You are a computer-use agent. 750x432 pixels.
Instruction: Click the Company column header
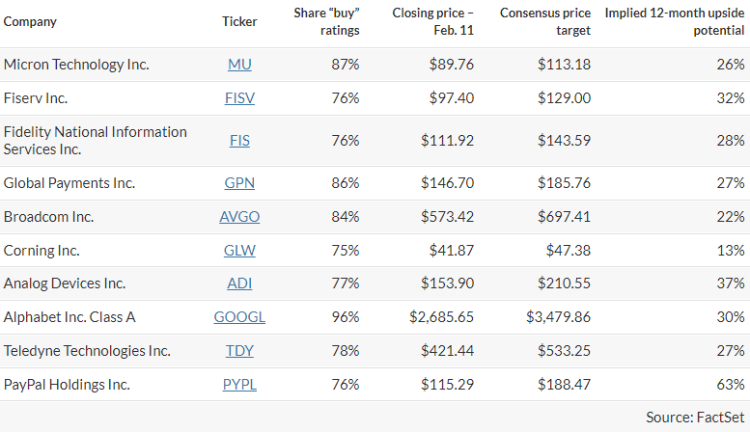coord(30,21)
